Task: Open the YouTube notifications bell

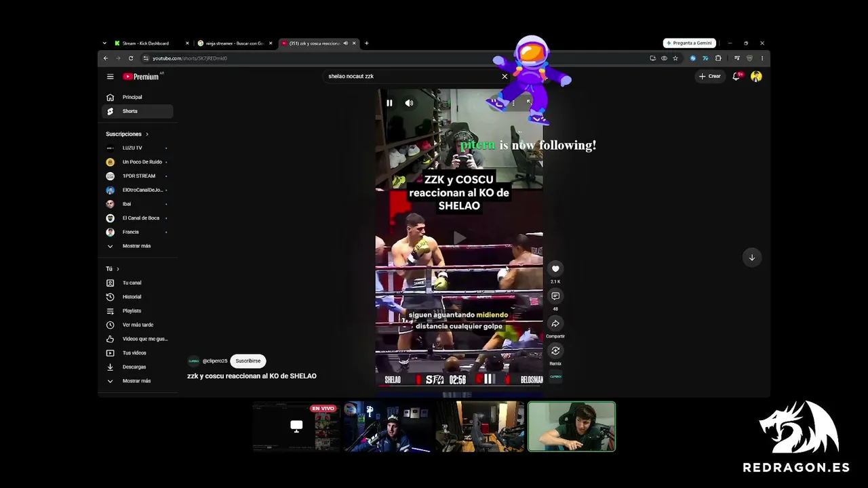Action: click(736, 77)
